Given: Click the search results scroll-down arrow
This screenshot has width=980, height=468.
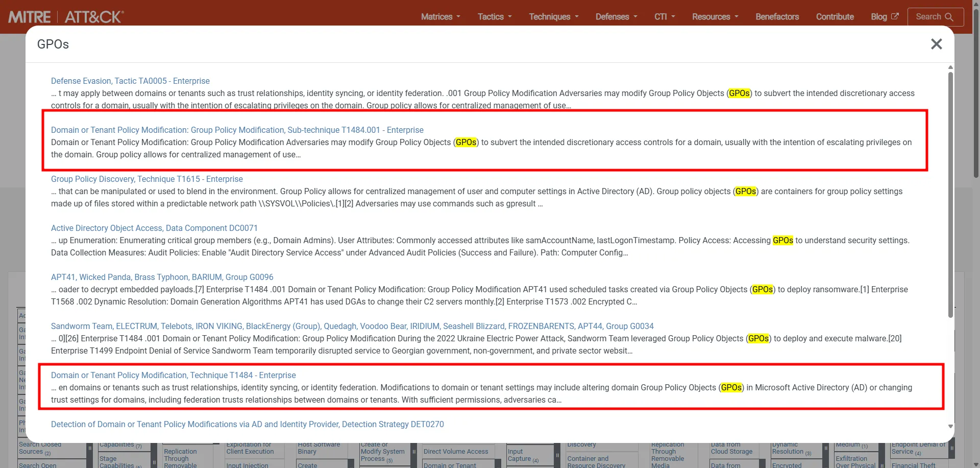Looking at the screenshot, I should (x=950, y=426).
